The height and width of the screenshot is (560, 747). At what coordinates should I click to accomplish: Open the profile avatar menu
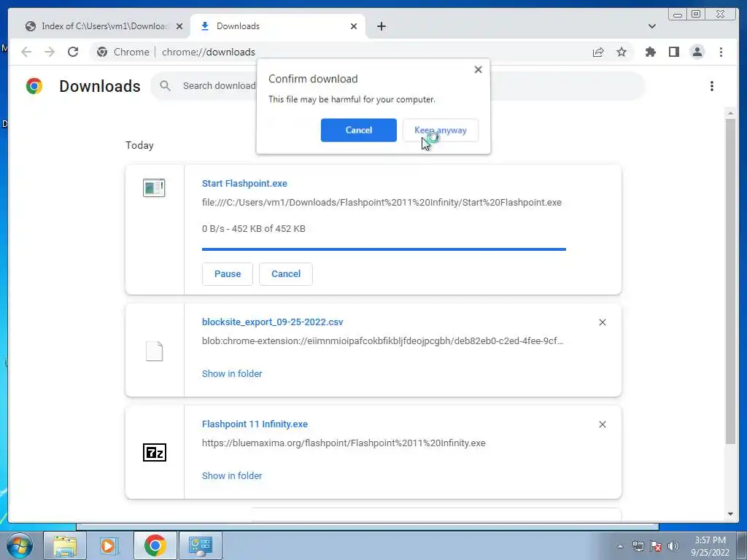click(697, 52)
